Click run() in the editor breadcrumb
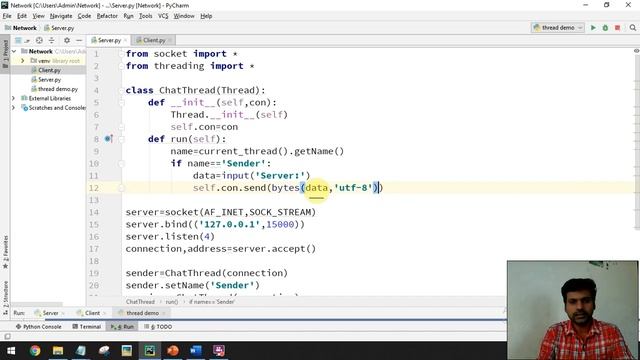 click(x=172, y=302)
